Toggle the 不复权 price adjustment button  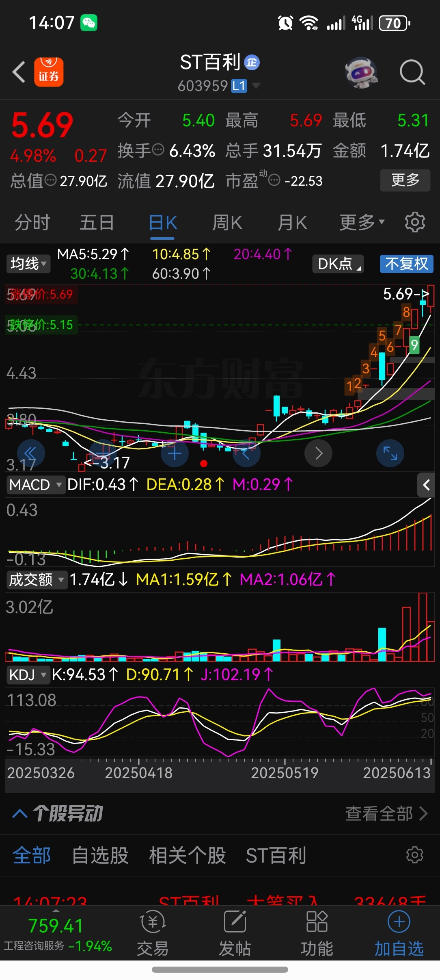[407, 264]
